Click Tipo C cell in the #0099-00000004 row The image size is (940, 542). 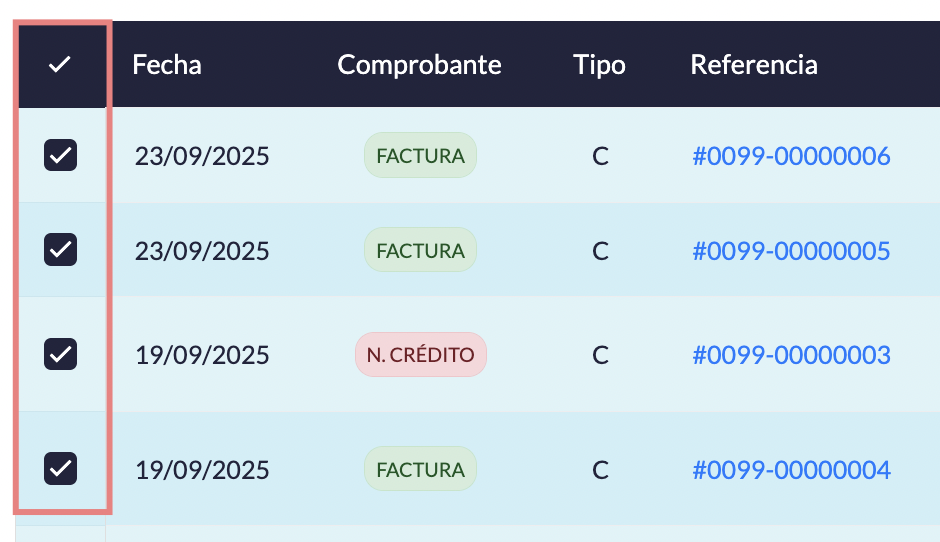(x=600, y=469)
